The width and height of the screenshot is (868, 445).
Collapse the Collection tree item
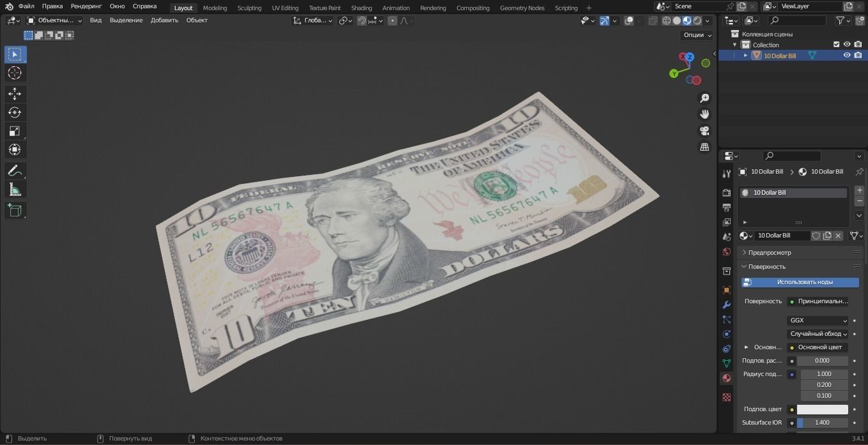(735, 45)
